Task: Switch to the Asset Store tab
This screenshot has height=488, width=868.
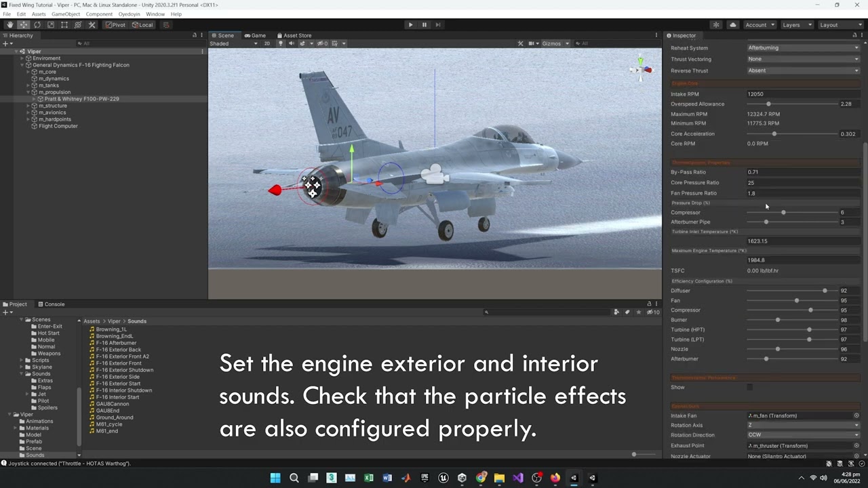Action: 294,35
